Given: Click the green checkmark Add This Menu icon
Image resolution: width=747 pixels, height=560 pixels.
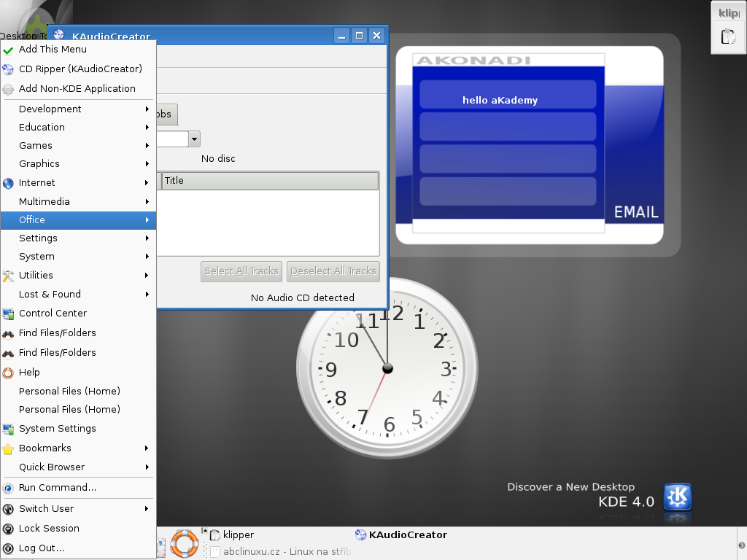Looking at the screenshot, I should [x=8, y=50].
